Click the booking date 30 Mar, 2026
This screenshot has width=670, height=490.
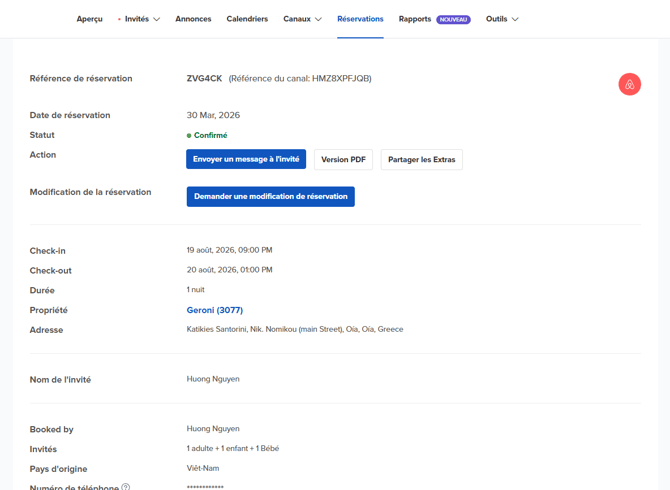tap(213, 115)
